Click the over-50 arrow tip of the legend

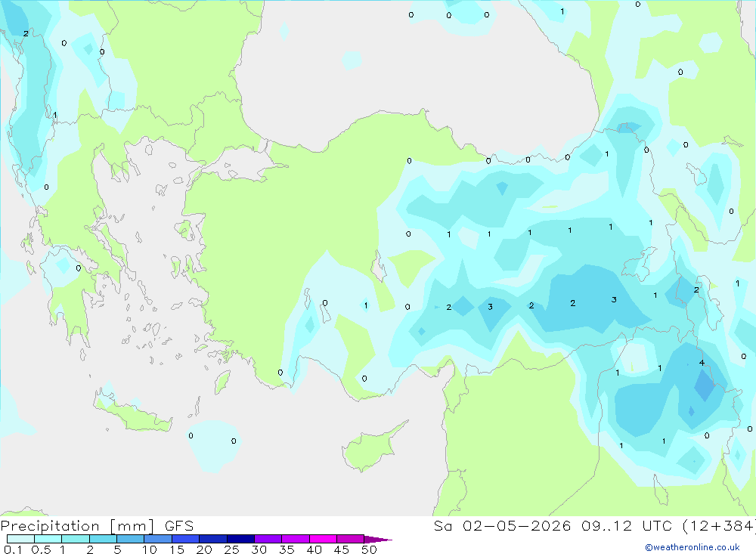click(378, 539)
